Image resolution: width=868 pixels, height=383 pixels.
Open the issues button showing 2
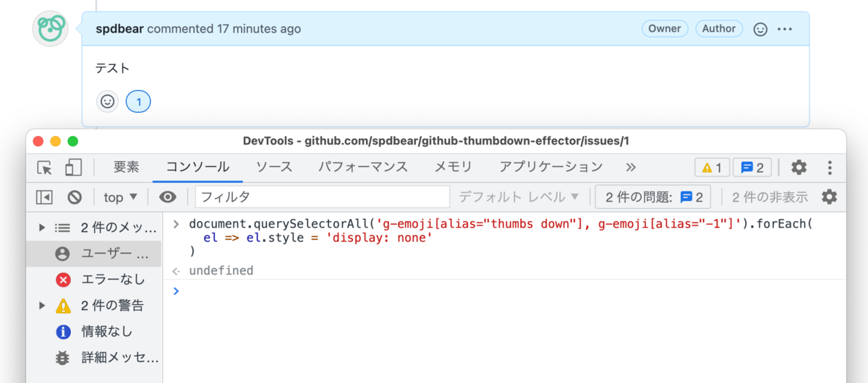click(x=653, y=197)
